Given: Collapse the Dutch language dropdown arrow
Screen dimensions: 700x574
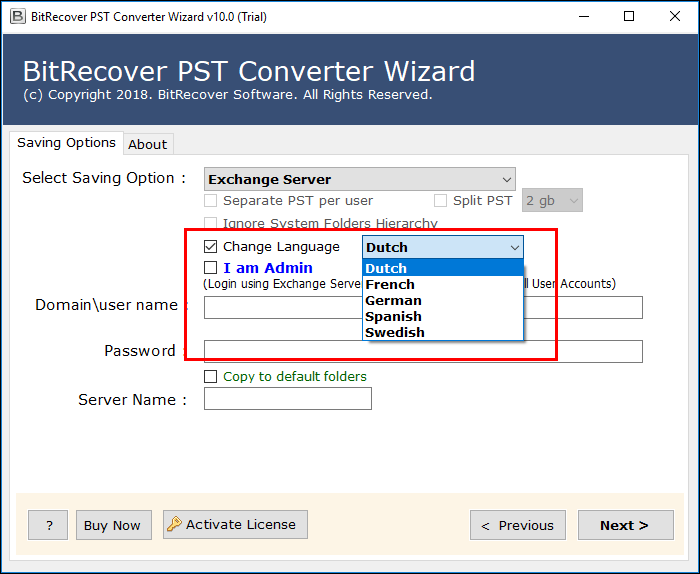Looking at the screenshot, I should 514,247.
